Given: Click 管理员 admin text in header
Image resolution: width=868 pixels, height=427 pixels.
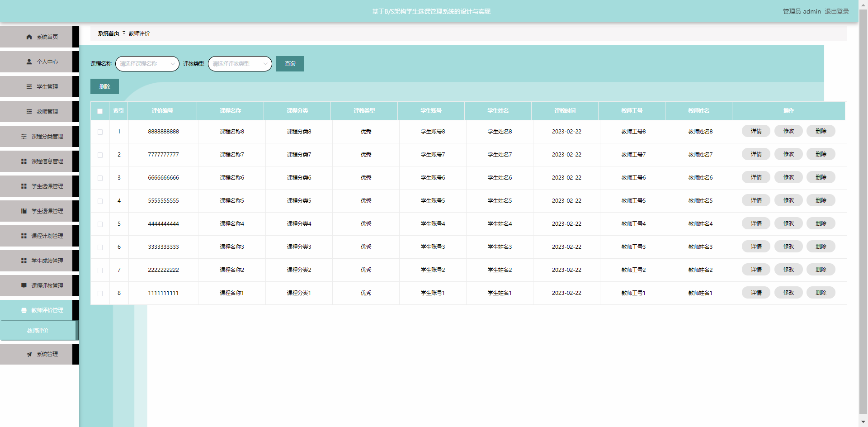Looking at the screenshot, I should [802, 11].
